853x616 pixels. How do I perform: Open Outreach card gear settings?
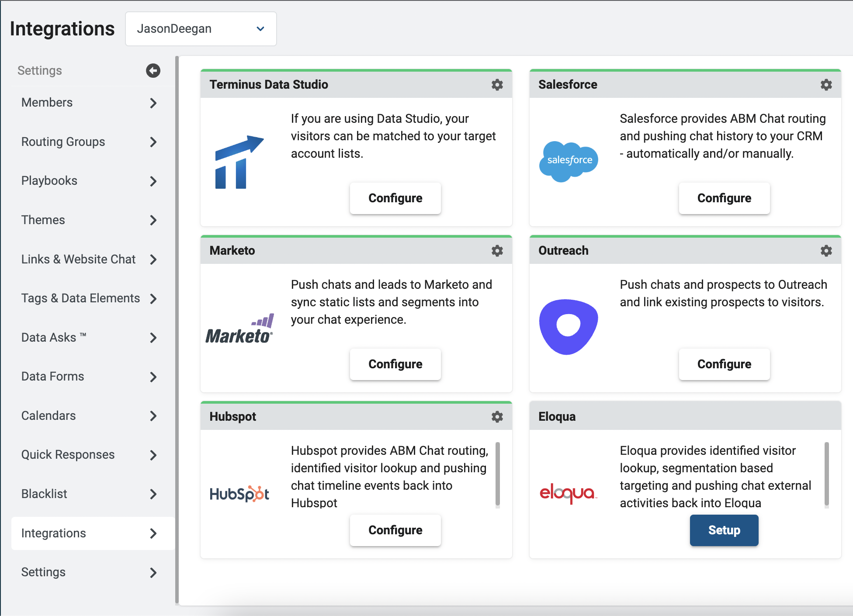coord(826,251)
